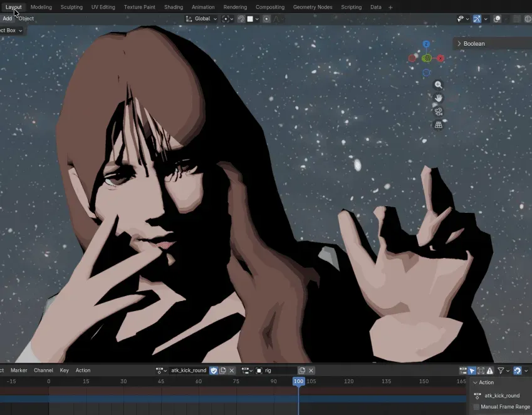532x415 pixels.
Task: Click the atk_kick_round action name field
Action: (x=189, y=371)
